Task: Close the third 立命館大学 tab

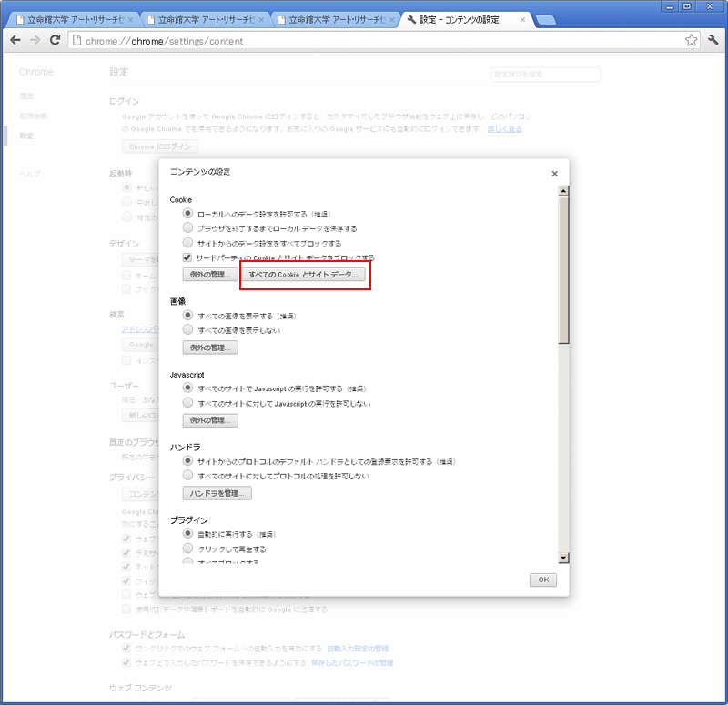Action: [x=392, y=20]
